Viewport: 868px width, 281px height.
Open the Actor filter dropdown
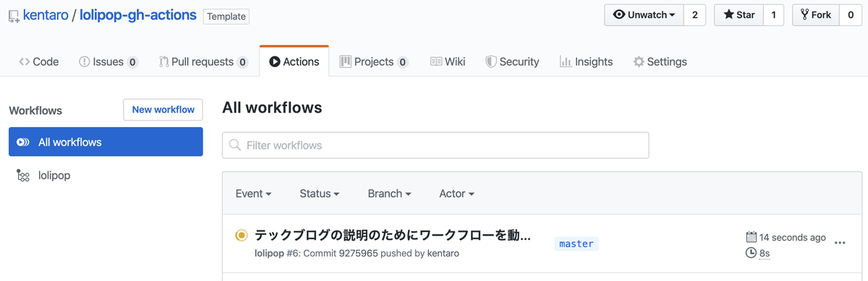[x=456, y=194]
